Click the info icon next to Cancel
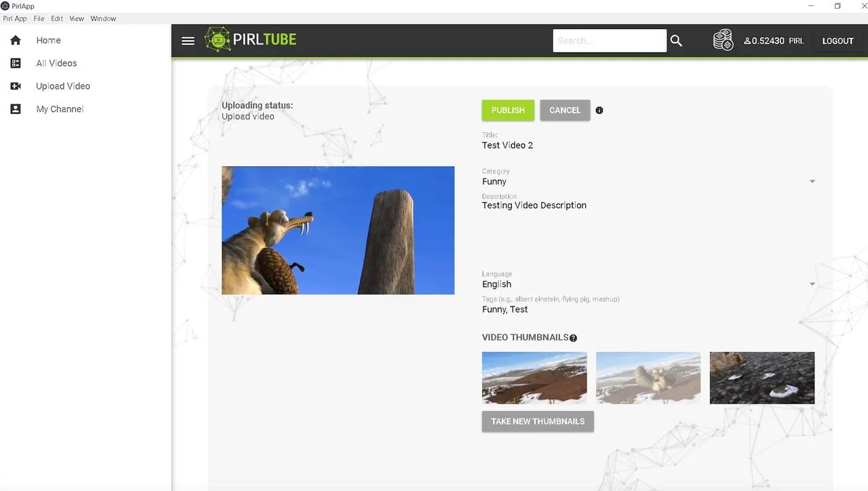Viewport: 868px width, 491px height. [x=599, y=110]
